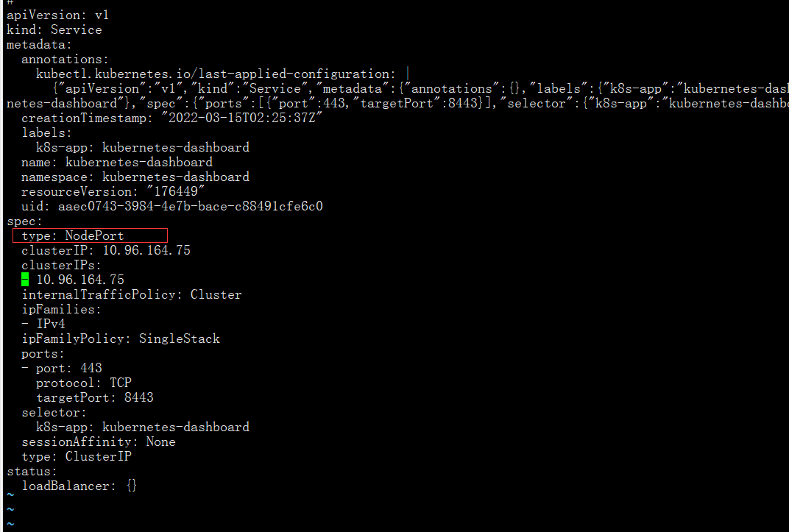This screenshot has height=532, width=789.
Task: Click the uid value line
Action: click(190, 206)
